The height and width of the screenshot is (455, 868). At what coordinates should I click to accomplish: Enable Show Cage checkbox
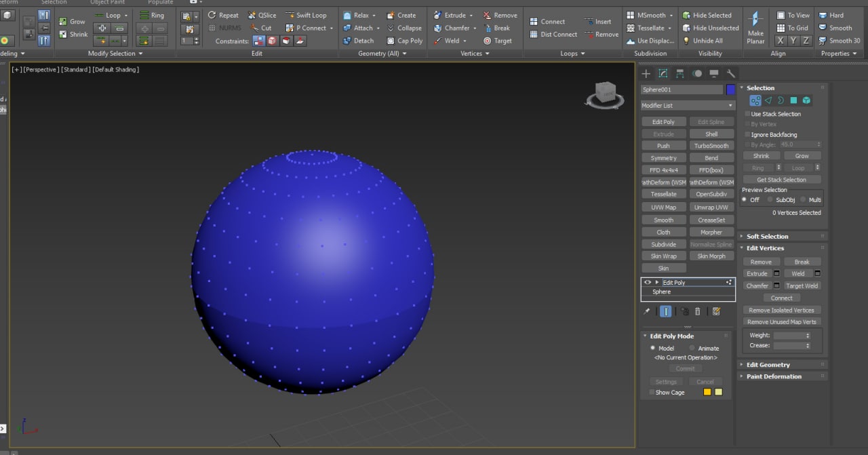coord(652,392)
